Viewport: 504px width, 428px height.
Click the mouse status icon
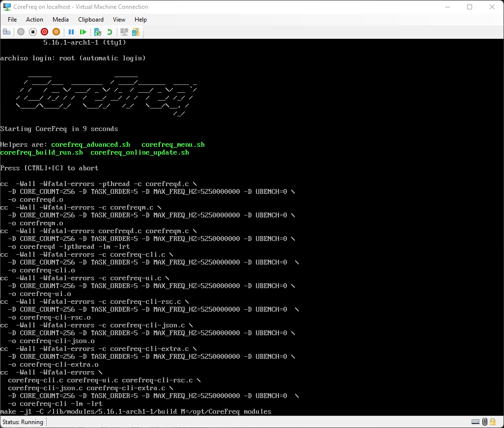[485, 422]
